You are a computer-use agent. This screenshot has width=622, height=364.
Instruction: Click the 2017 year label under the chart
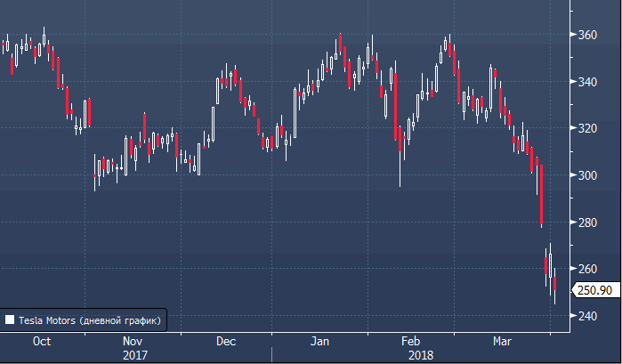pos(133,353)
